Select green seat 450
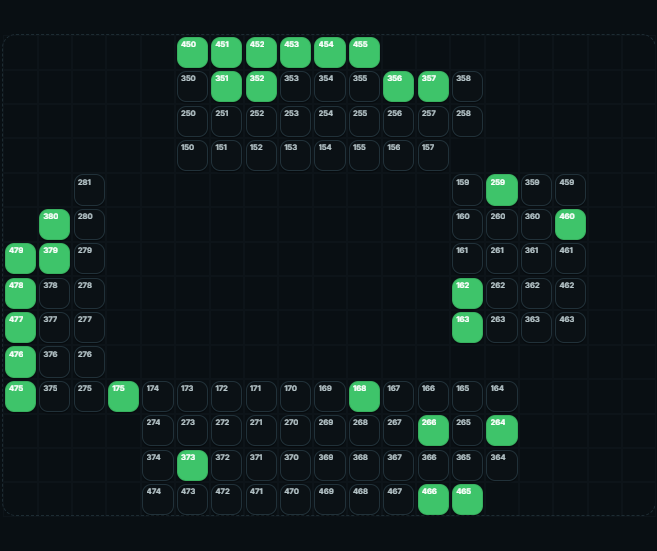The height and width of the screenshot is (551, 657). coord(192,52)
